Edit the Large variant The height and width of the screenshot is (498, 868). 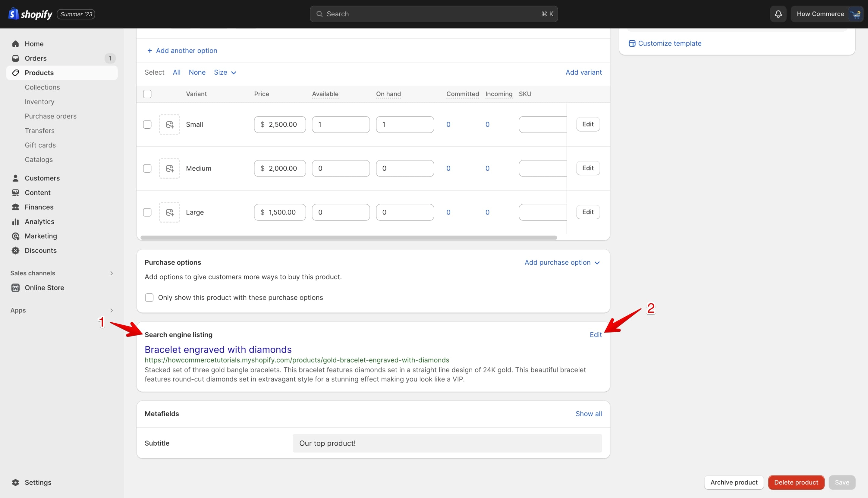pos(588,212)
